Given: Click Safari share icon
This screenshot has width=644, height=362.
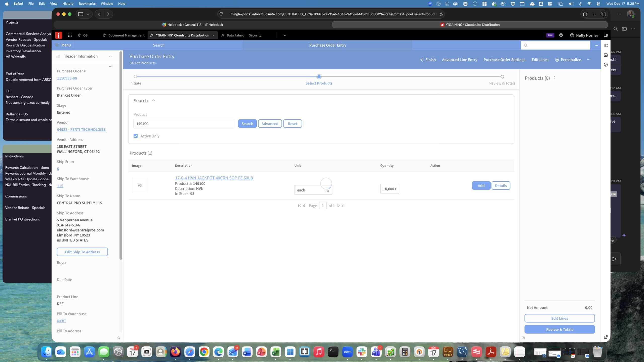Looking at the screenshot, I should click(585, 14).
